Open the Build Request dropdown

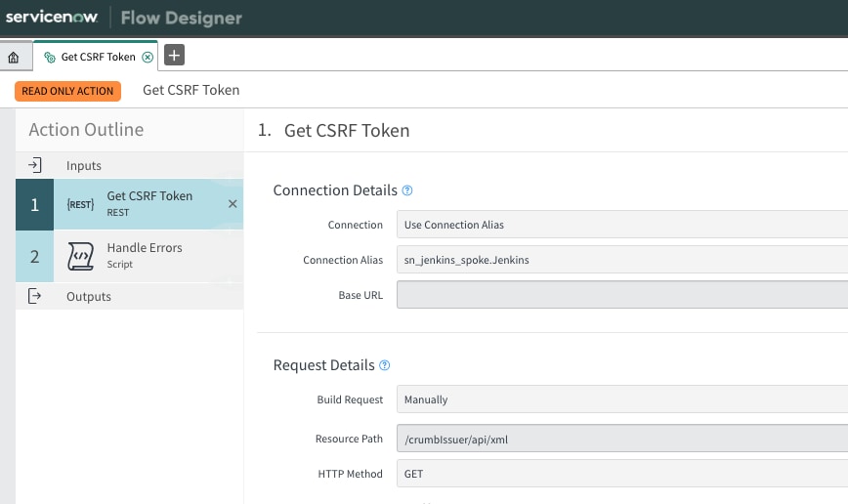pyautogui.click(x=622, y=399)
